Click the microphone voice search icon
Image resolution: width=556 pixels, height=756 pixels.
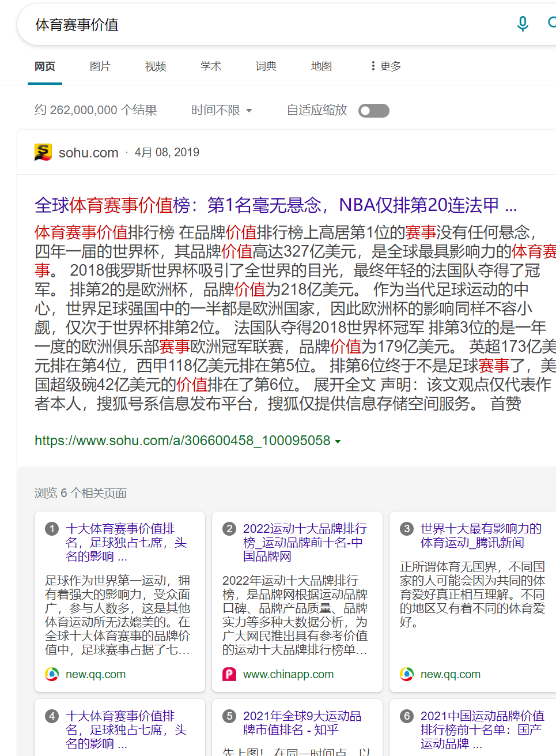[522, 24]
